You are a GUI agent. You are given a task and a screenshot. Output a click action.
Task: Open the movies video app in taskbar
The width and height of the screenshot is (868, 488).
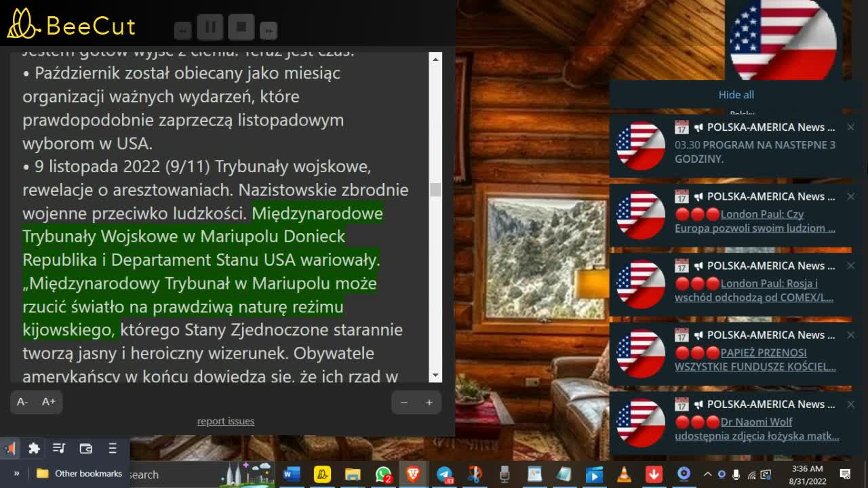tap(594, 474)
